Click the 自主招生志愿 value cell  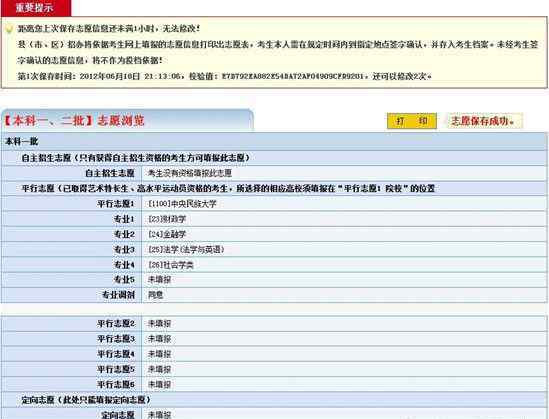(x=344, y=173)
